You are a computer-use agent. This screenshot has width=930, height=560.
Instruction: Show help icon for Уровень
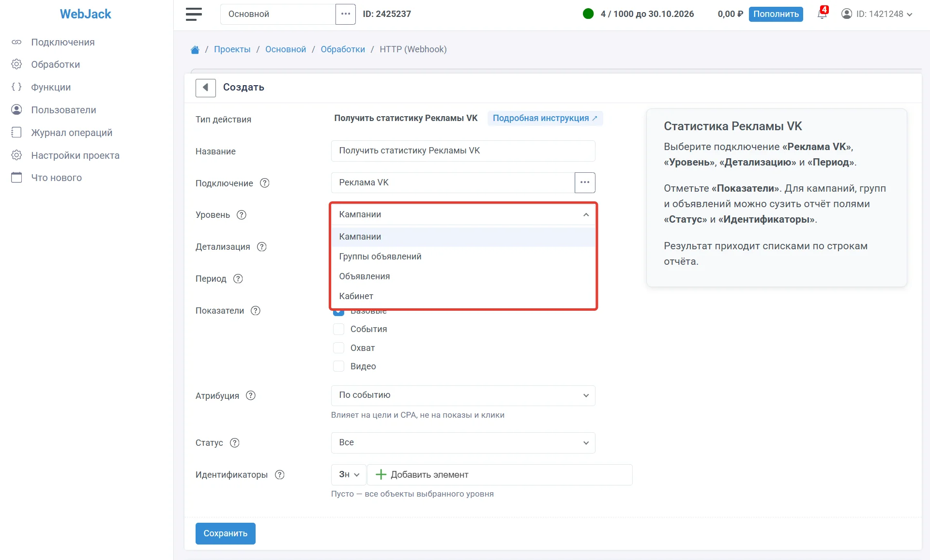click(242, 215)
